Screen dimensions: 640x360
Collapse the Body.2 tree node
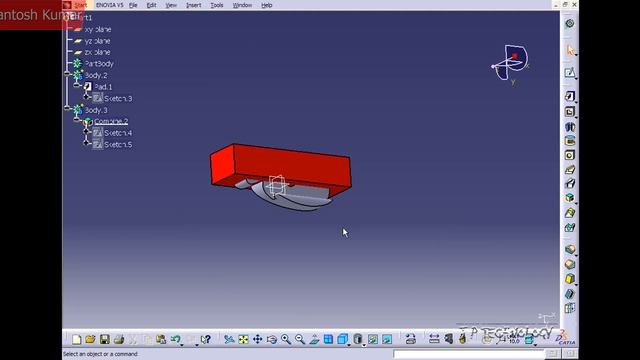[67, 73]
